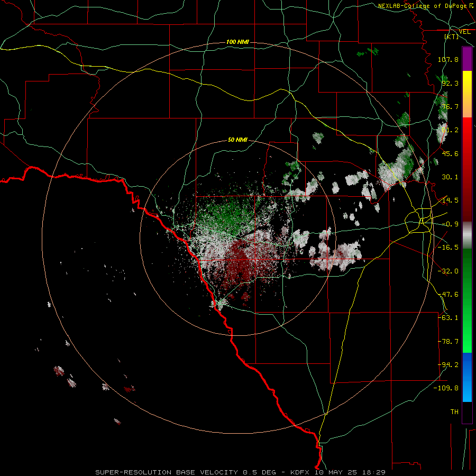Image resolution: width=476 pixels, height=476 pixels.
Task: Click the 30.1 velocity legend value
Action: [x=450, y=177]
